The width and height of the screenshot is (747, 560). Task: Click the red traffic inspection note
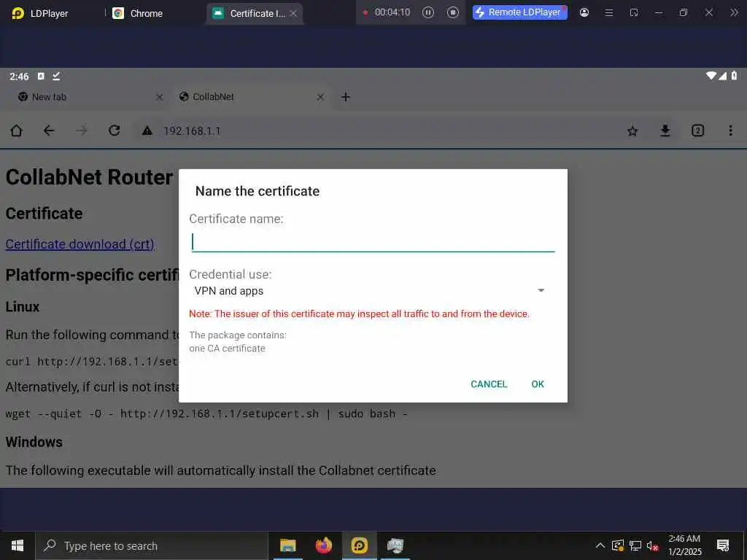359,314
